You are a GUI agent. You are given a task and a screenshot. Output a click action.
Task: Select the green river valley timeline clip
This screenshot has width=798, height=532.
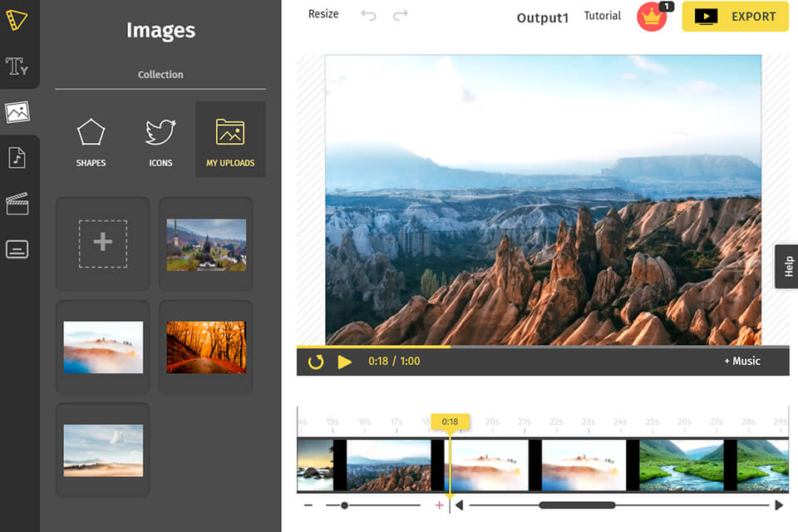click(x=682, y=465)
